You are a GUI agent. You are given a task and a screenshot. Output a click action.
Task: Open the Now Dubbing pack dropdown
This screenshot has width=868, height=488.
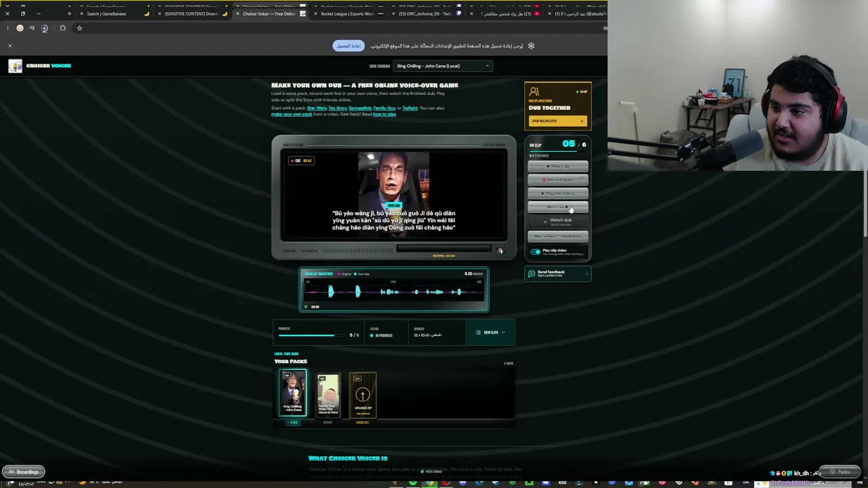[x=443, y=66]
